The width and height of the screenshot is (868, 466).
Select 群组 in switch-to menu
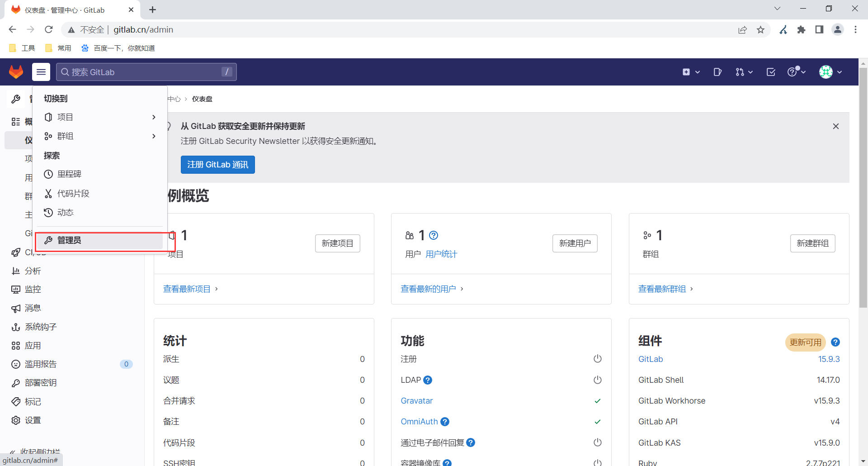click(100, 136)
